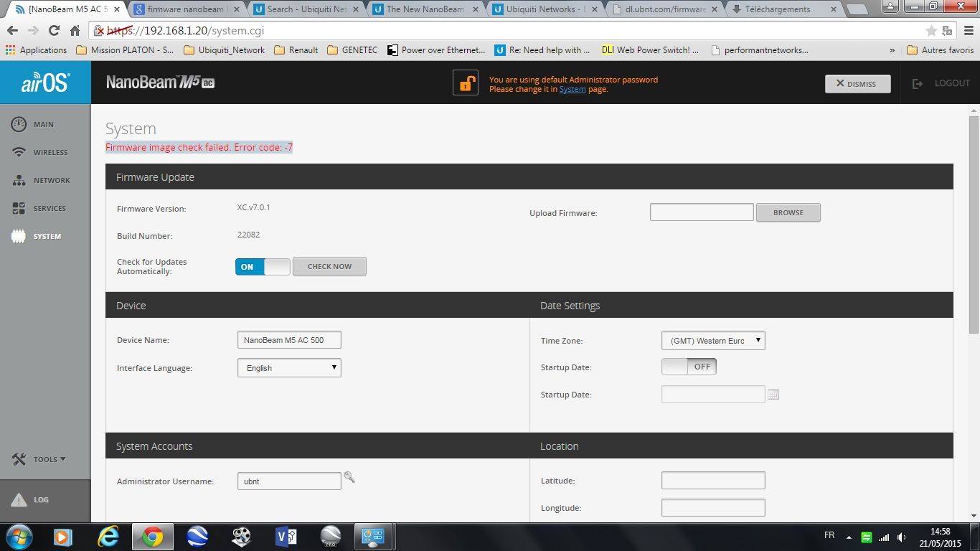This screenshot has width=980, height=551.
Task: Go to the Network settings icon
Action: (x=19, y=181)
